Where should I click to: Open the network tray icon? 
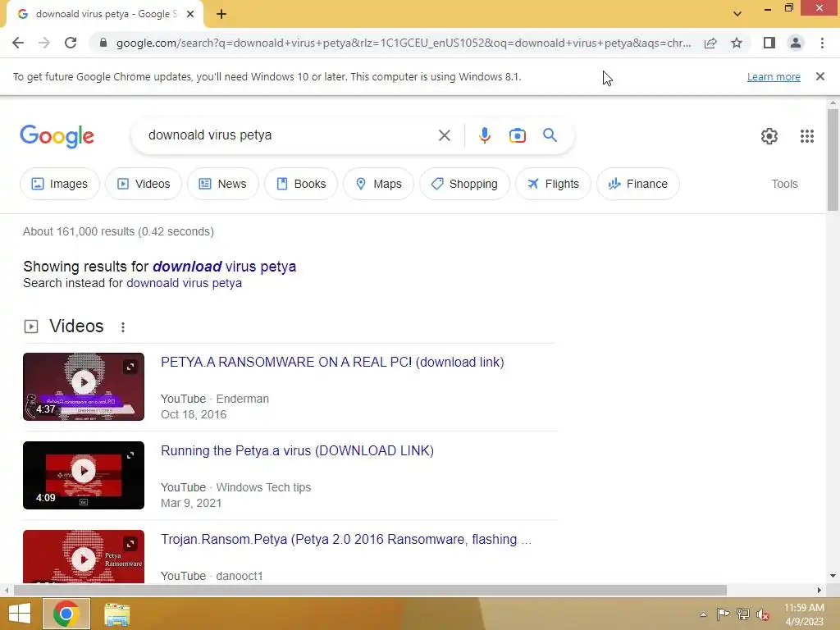point(742,614)
